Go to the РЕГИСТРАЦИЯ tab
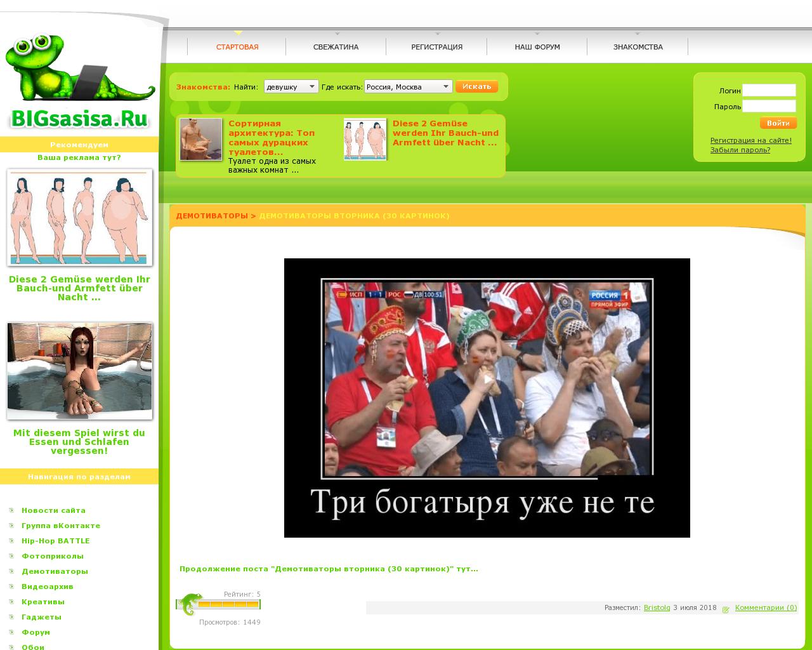This screenshot has height=650, width=812. point(436,47)
